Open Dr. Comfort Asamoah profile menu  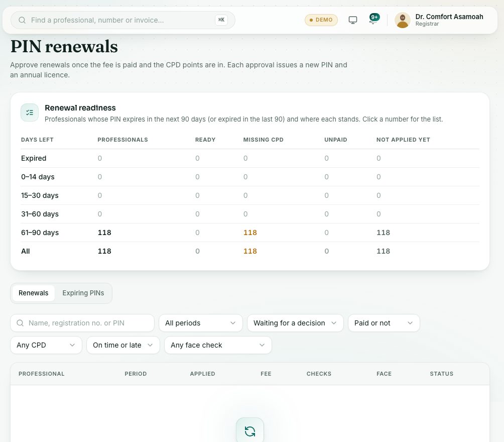(439, 20)
